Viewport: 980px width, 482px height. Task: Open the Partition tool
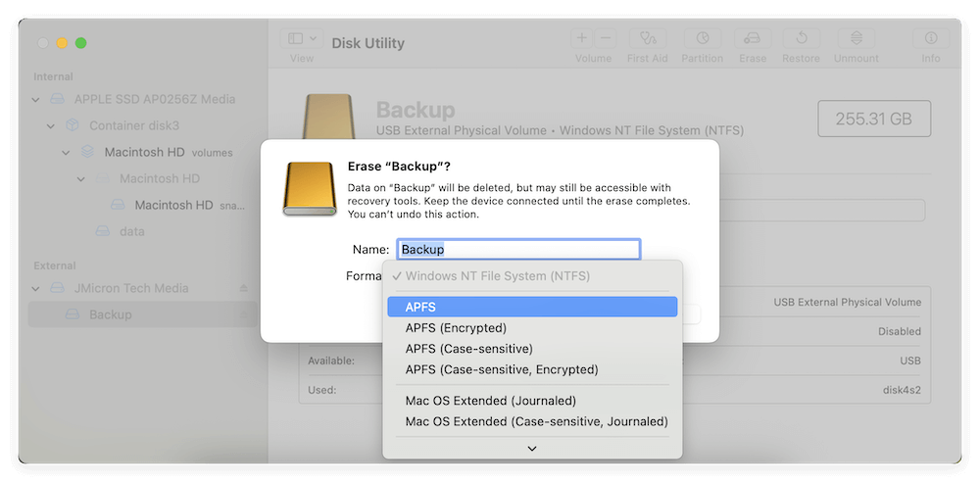[703, 39]
